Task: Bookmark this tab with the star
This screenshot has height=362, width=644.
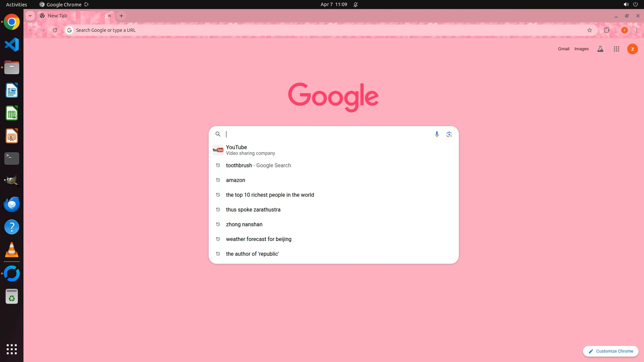Action: pyautogui.click(x=590, y=30)
